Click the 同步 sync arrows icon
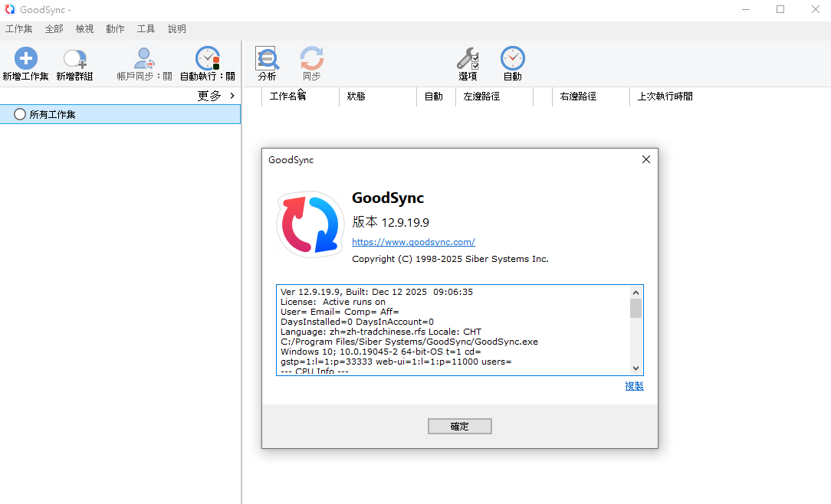Viewport: 831px width, 504px height. [311, 58]
